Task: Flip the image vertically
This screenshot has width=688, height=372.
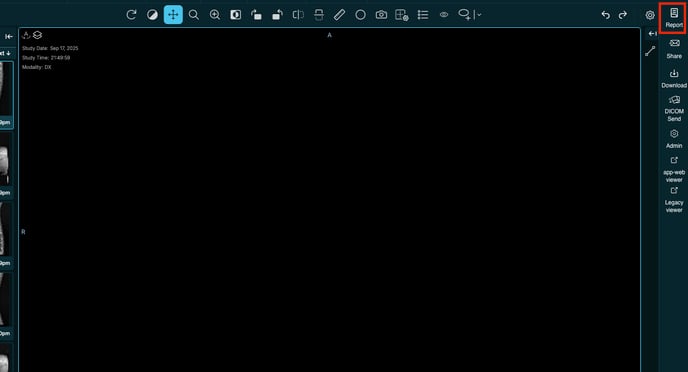Action: 319,15
